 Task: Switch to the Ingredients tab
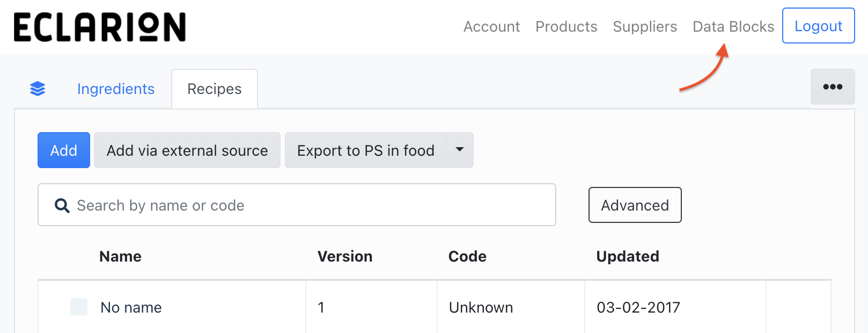coord(116,89)
